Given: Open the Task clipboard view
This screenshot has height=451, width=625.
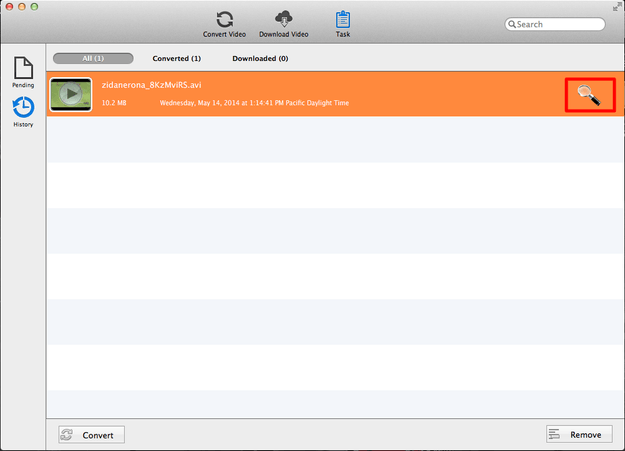Looking at the screenshot, I should (343, 24).
